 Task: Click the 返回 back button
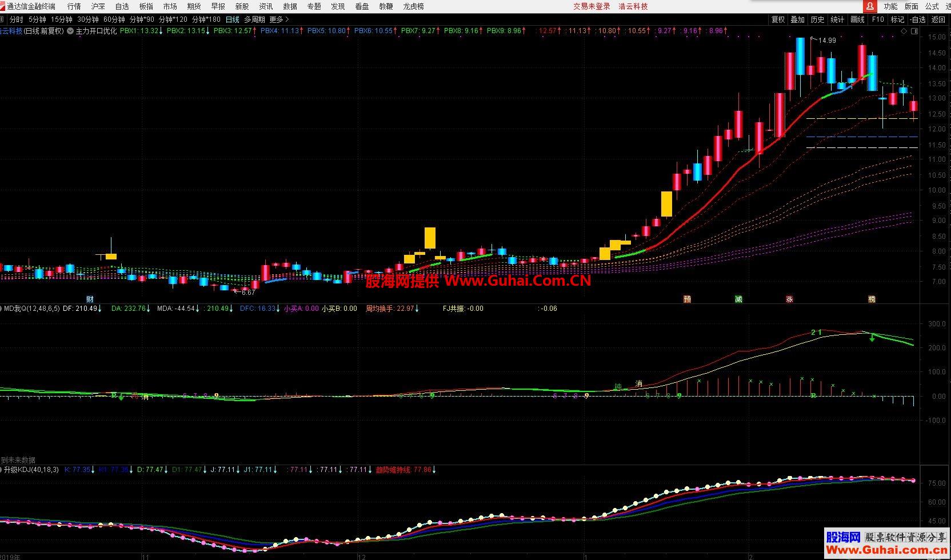tap(938, 19)
